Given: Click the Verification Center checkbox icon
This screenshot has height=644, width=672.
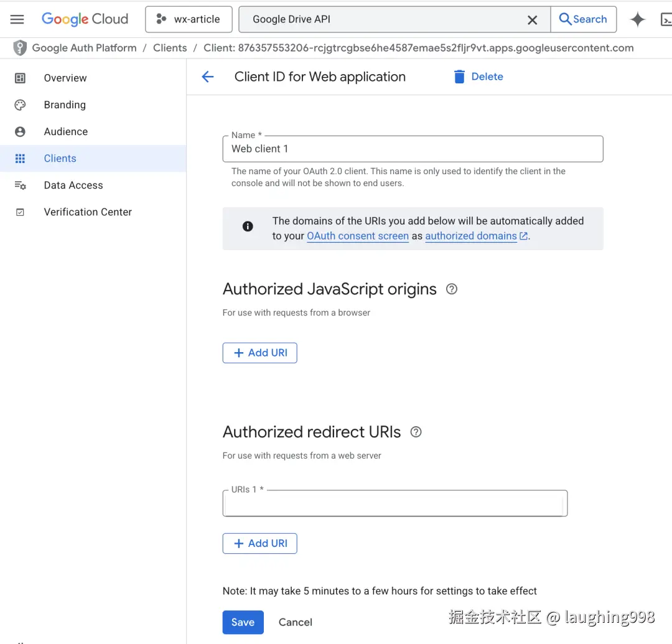Looking at the screenshot, I should [x=20, y=212].
